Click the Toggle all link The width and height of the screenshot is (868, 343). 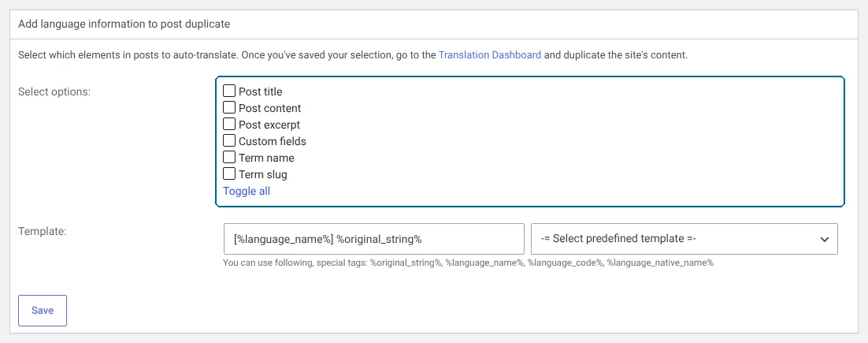coord(247,191)
